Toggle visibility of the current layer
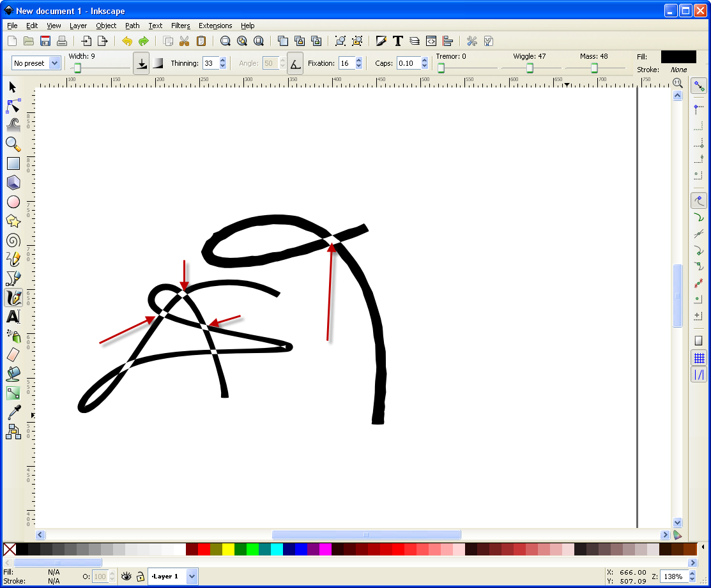711x588 pixels. (x=126, y=577)
